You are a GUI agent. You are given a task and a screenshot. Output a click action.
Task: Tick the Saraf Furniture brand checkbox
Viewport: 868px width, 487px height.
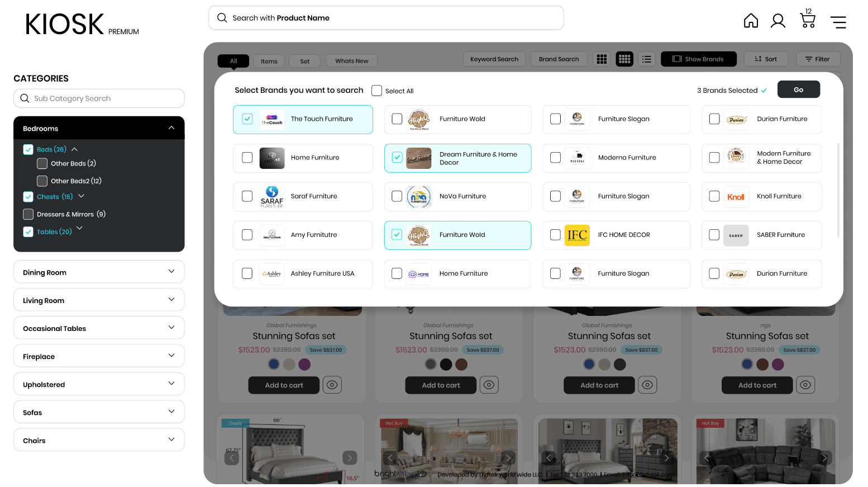click(247, 196)
